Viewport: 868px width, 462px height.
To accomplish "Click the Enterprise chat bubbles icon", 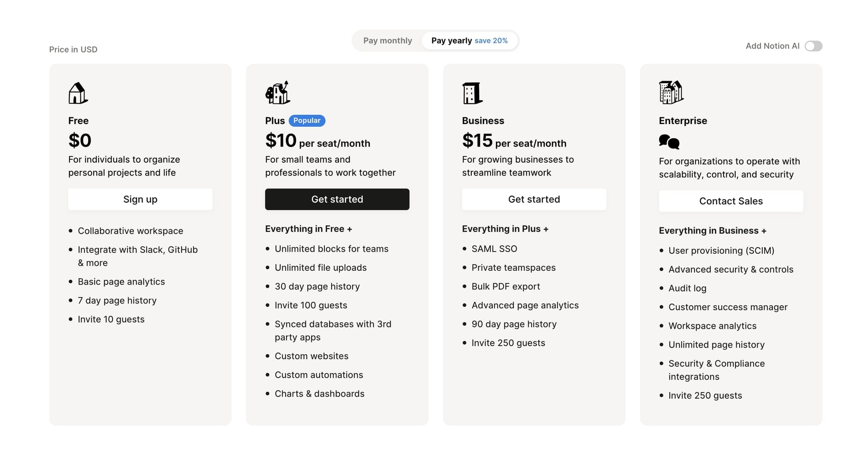I will [669, 141].
